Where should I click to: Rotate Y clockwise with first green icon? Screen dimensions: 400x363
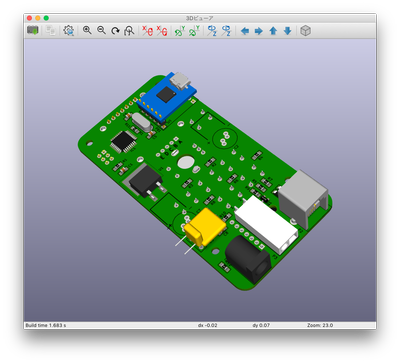point(180,31)
